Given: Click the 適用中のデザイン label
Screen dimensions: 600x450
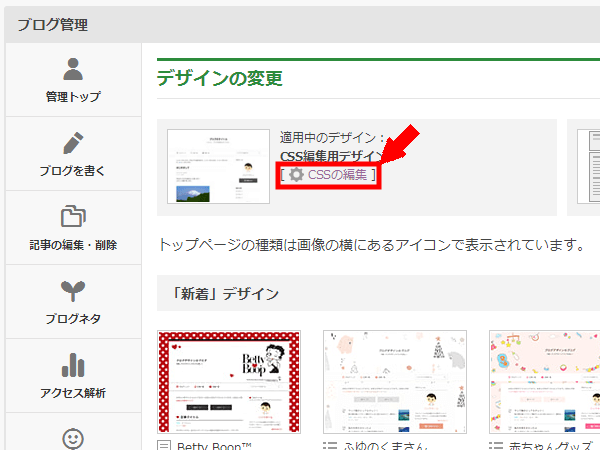Looking at the screenshot, I should (332, 137).
